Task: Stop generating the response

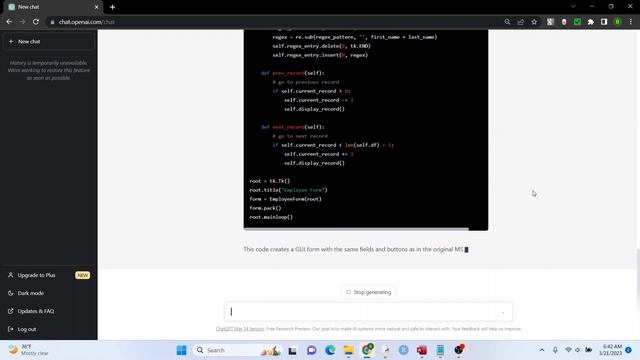Action: coord(369,292)
